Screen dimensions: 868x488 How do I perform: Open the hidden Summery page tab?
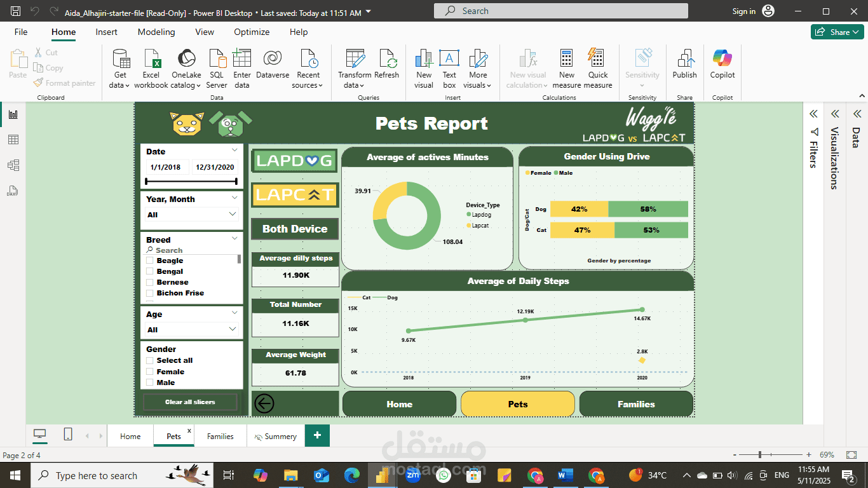[x=276, y=437]
